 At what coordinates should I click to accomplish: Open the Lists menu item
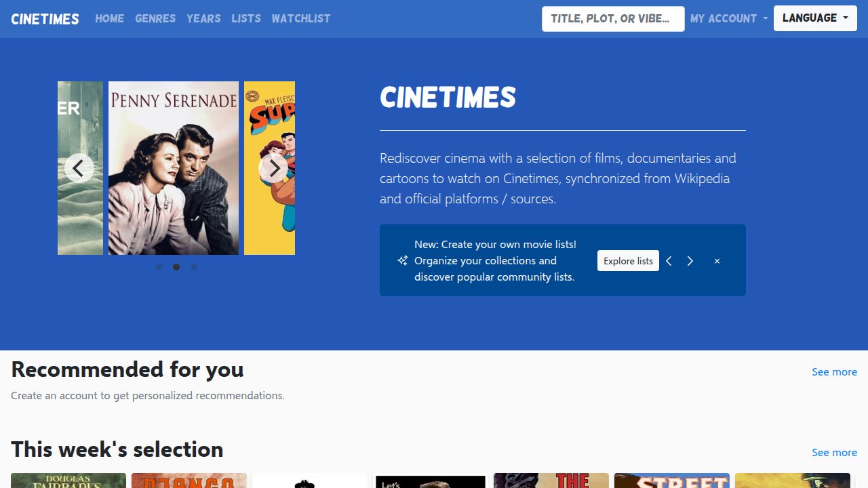coord(246,18)
